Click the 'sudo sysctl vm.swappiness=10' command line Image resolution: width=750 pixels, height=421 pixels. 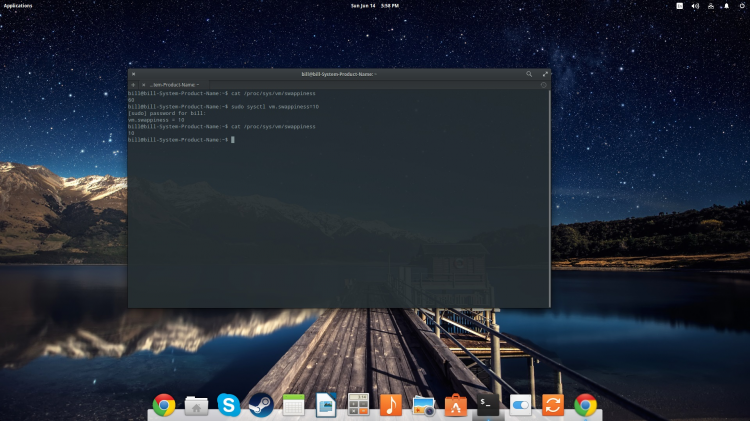point(223,107)
